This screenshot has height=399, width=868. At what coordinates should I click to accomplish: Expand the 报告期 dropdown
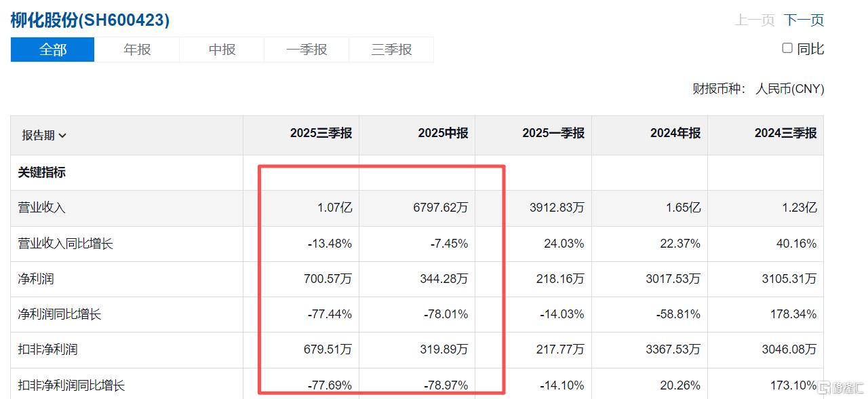click(44, 135)
